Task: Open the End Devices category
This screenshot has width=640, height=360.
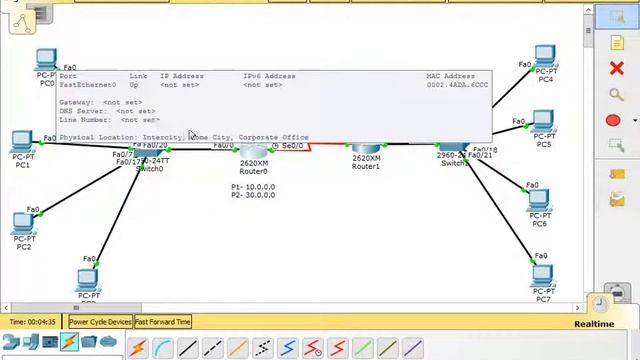Action: point(31,342)
